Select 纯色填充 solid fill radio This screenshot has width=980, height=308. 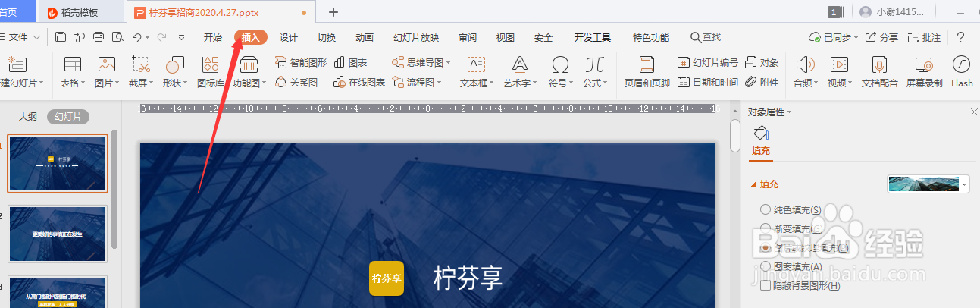[766, 209]
